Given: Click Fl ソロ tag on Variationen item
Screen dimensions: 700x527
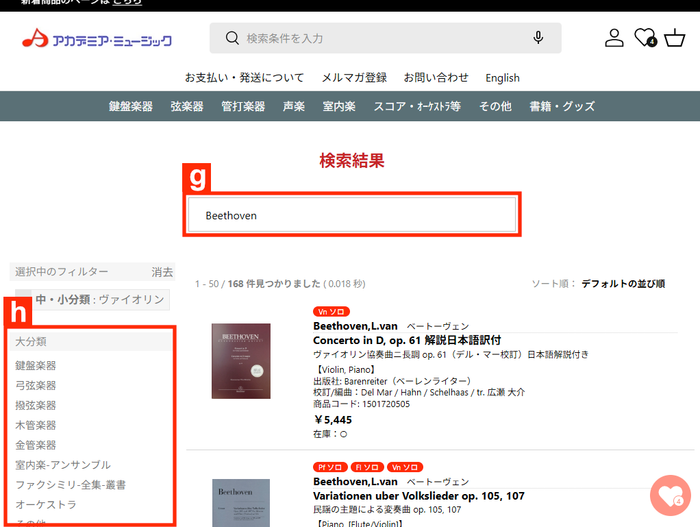Looking at the screenshot, I should tap(367, 467).
